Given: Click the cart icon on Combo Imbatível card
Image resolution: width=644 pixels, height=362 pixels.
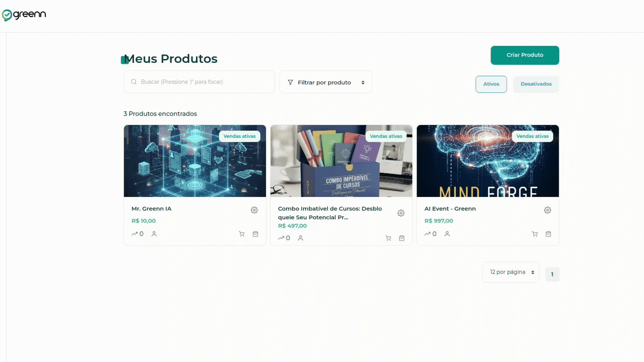Looking at the screenshot, I should point(388,238).
